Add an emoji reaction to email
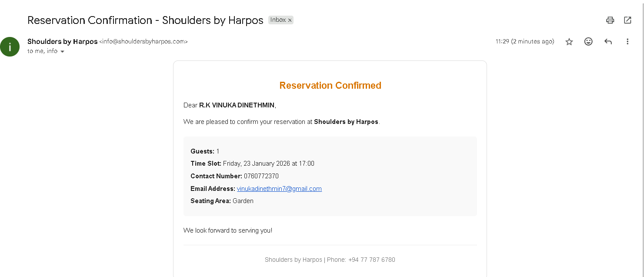This screenshot has height=277, width=644. 588,42
